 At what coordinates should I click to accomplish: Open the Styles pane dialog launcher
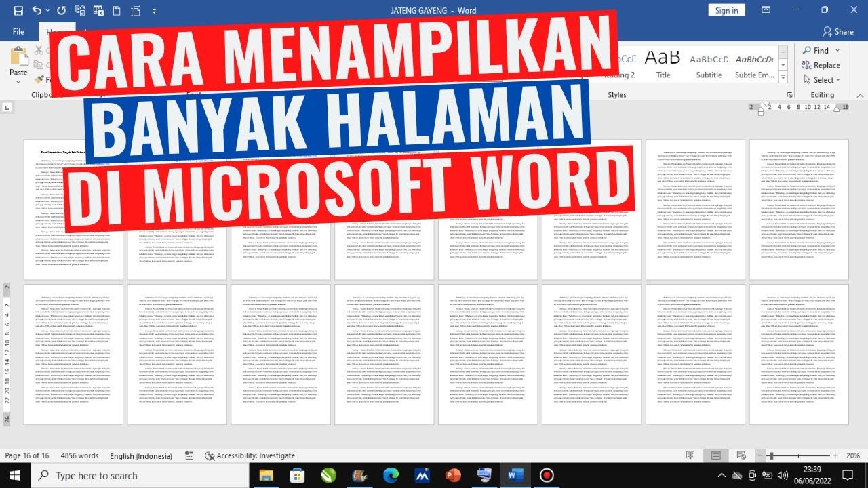[789, 95]
